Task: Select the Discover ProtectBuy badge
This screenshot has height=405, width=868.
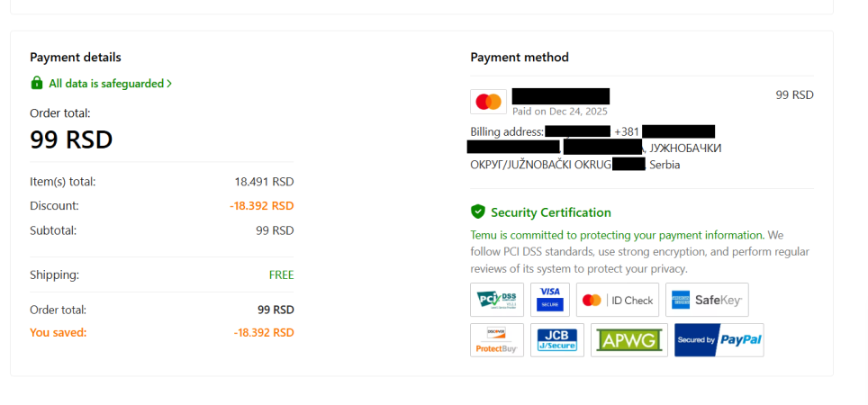Action: (497, 340)
